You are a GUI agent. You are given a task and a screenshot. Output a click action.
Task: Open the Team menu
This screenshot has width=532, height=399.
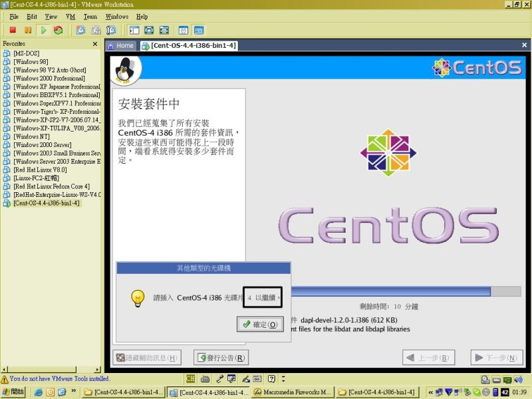pyautogui.click(x=90, y=16)
